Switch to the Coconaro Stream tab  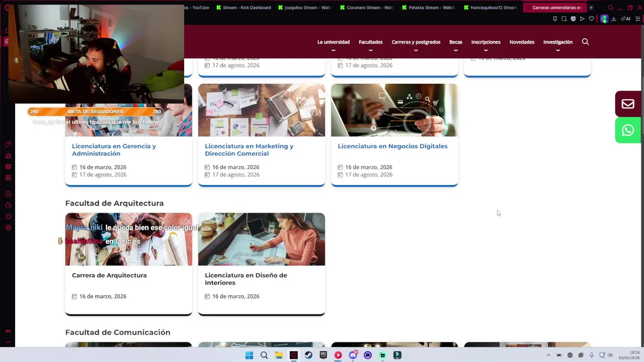(x=367, y=8)
